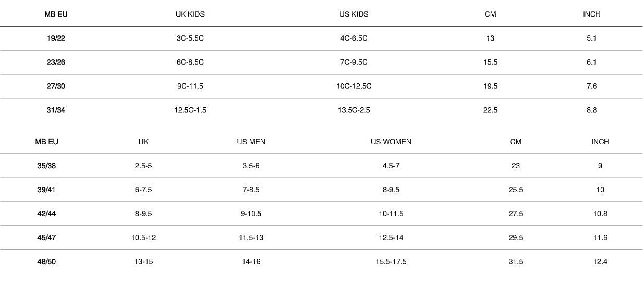Screen dimensions: 644x289
Task: Click the 42/44 EU size row label
Action: pyautogui.click(x=46, y=213)
